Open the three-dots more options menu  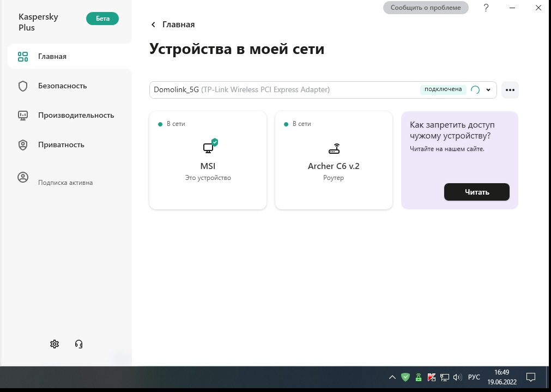pos(510,90)
